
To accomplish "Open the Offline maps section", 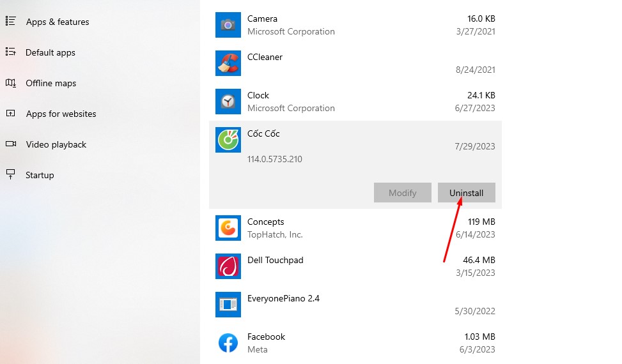I will point(51,83).
